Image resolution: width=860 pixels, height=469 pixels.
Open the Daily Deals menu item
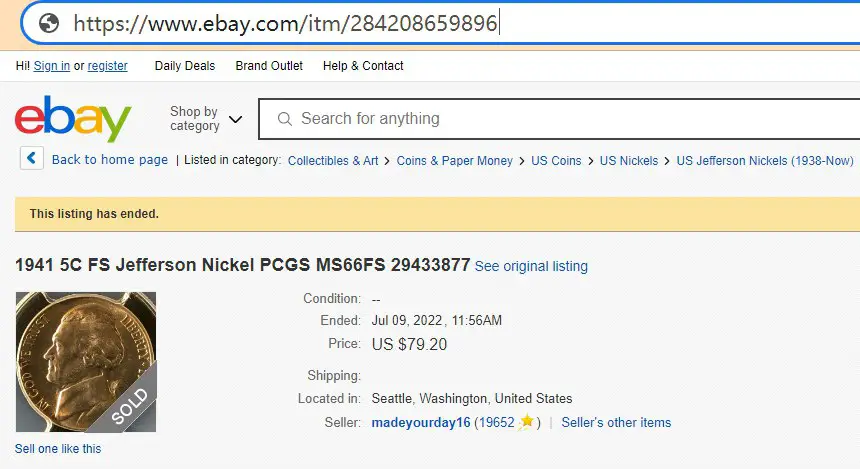tap(185, 66)
